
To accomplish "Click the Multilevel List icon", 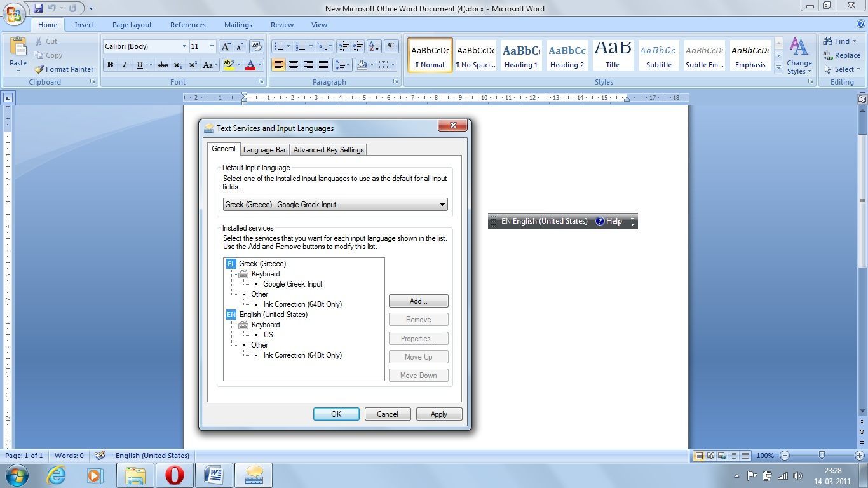I will (x=322, y=46).
